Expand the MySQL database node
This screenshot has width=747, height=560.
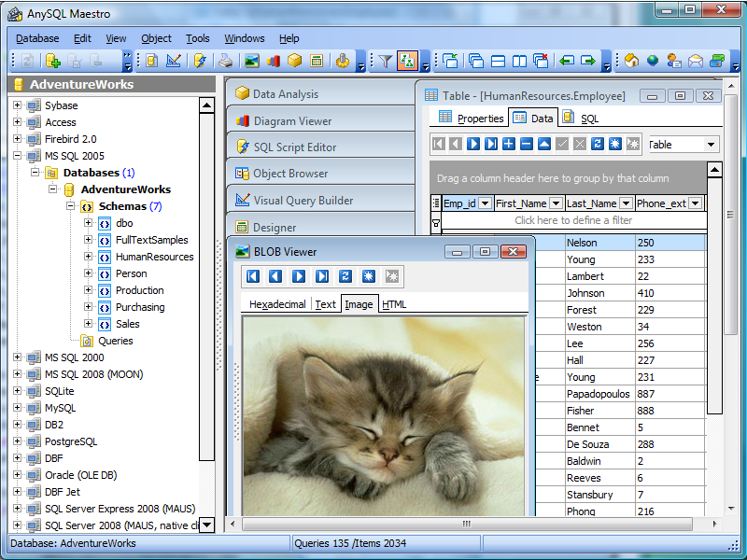17,408
